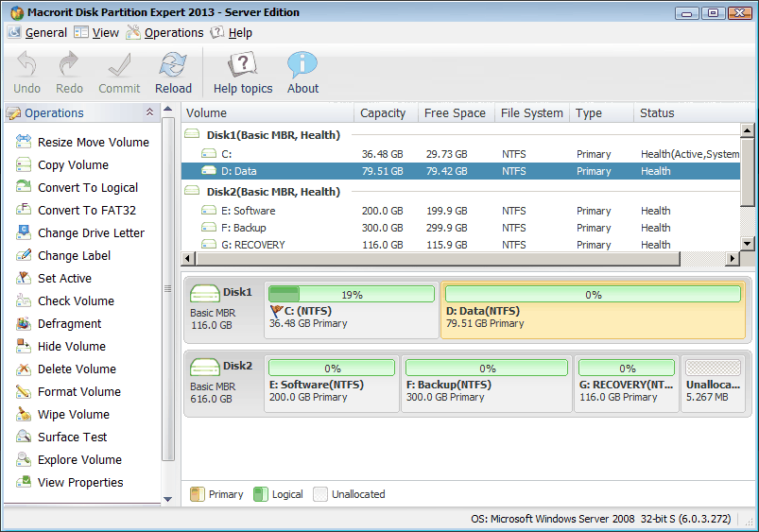The height and width of the screenshot is (532, 759).
Task: Select the C: volume row
Action: tap(461, 154)
